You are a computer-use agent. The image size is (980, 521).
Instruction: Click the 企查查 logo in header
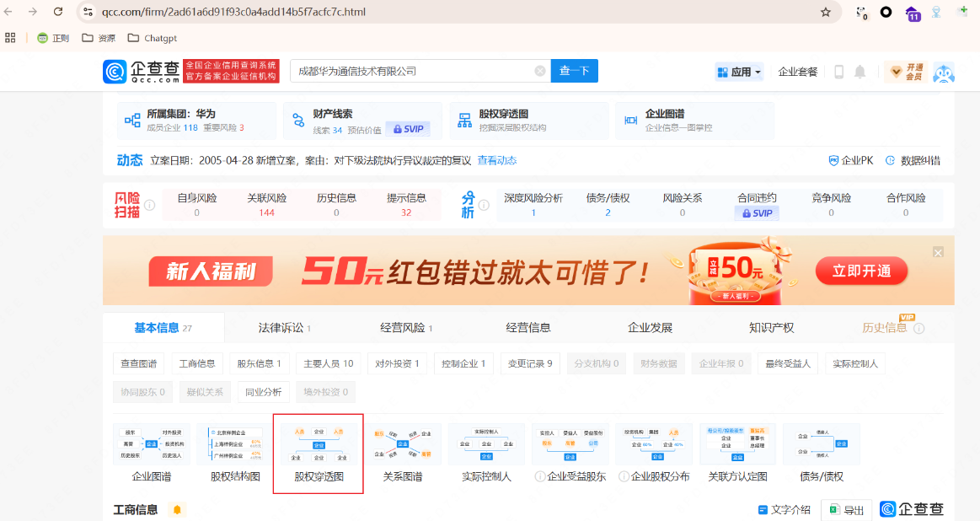(x=142, y=72)
